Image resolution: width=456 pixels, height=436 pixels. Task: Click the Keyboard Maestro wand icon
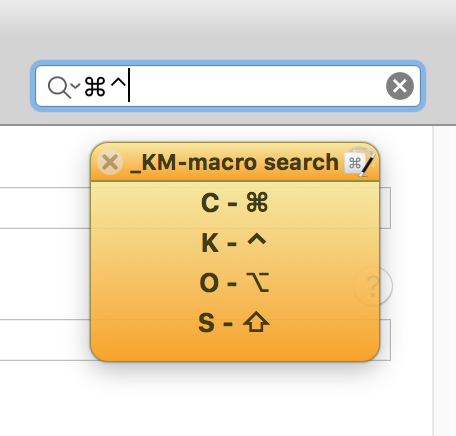(360, 162)
